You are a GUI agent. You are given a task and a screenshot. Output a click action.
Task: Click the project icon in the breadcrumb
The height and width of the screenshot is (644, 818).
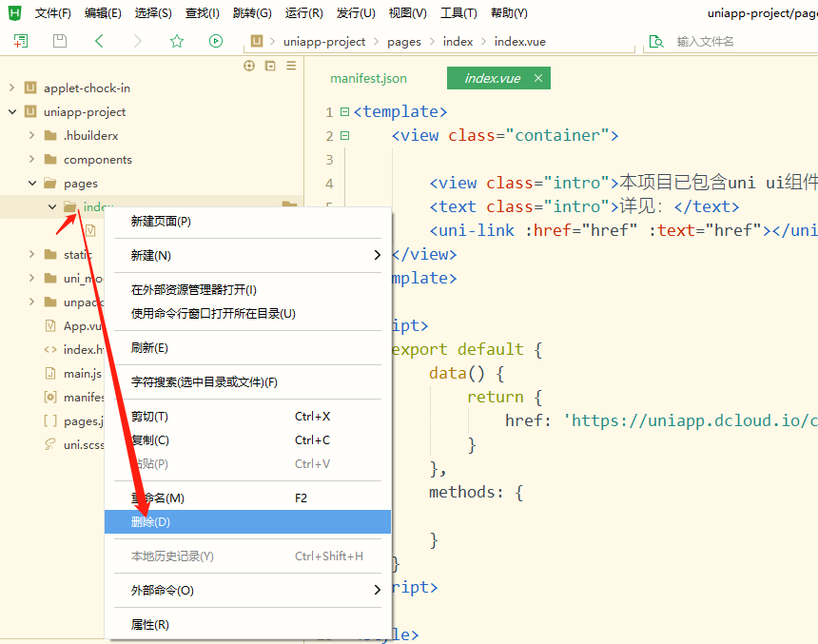pyautogui.click(x=257, y=41)
